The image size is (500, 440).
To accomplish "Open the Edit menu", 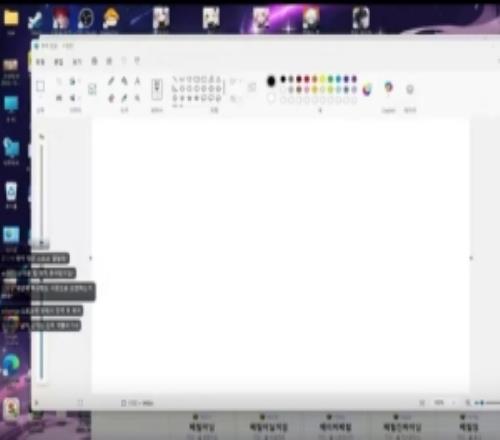I will (x=59, y=62).
